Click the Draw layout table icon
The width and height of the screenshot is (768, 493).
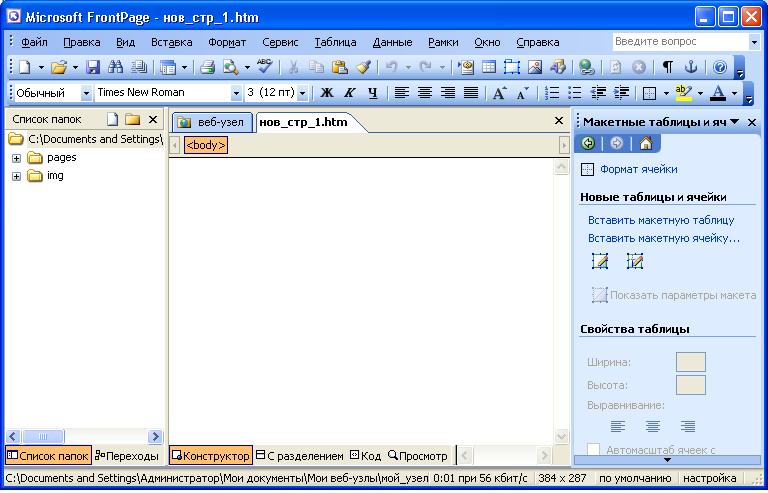point(600,261)
